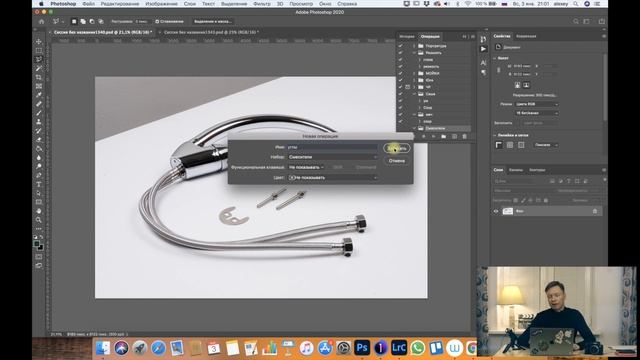Select the Hand tool
Screen dimensions: 640x360
click(39, 211)
